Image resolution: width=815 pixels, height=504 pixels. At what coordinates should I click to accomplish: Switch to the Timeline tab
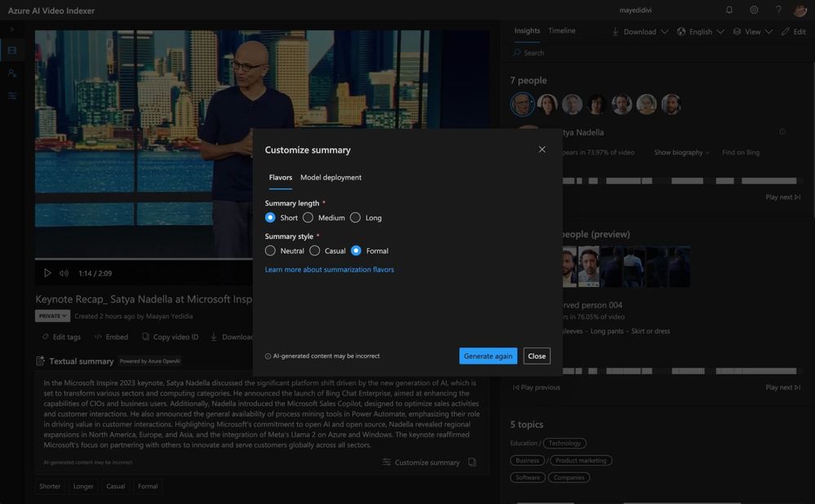pyautogui.click(x=562, y=31)
